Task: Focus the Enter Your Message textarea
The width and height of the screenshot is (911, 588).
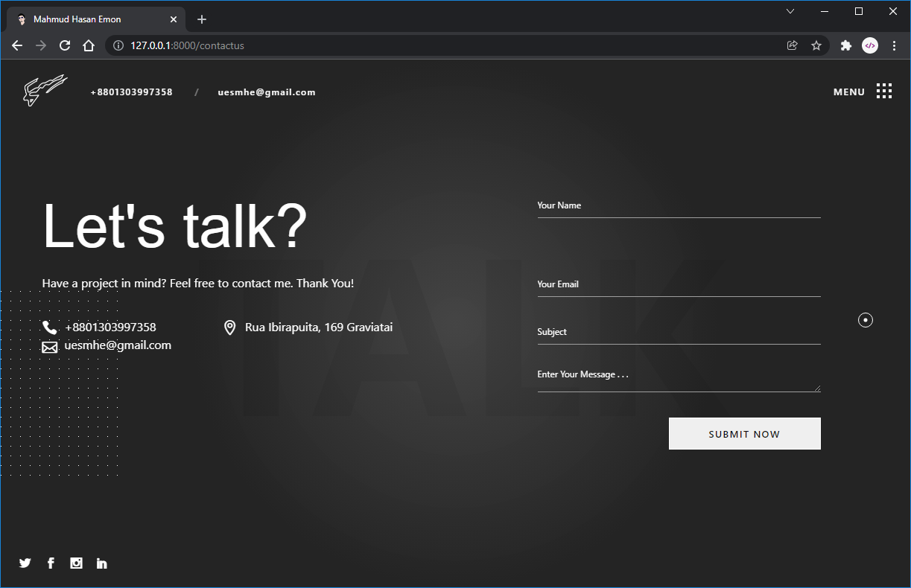Action: coord(679,377)
